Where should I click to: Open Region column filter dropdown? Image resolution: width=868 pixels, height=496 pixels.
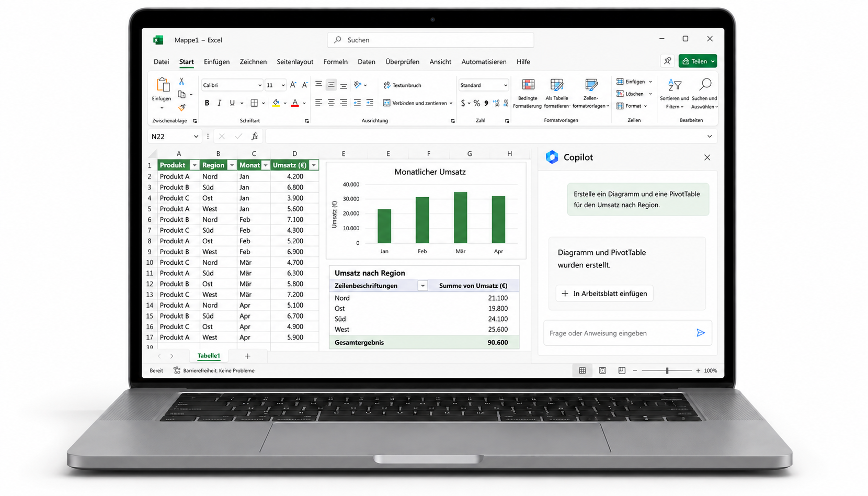[232, 165]
